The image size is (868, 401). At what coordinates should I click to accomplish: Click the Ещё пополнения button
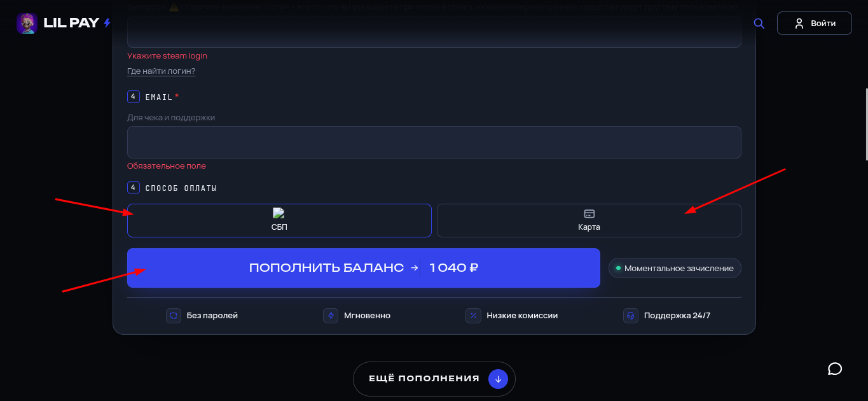coord(434,379)
